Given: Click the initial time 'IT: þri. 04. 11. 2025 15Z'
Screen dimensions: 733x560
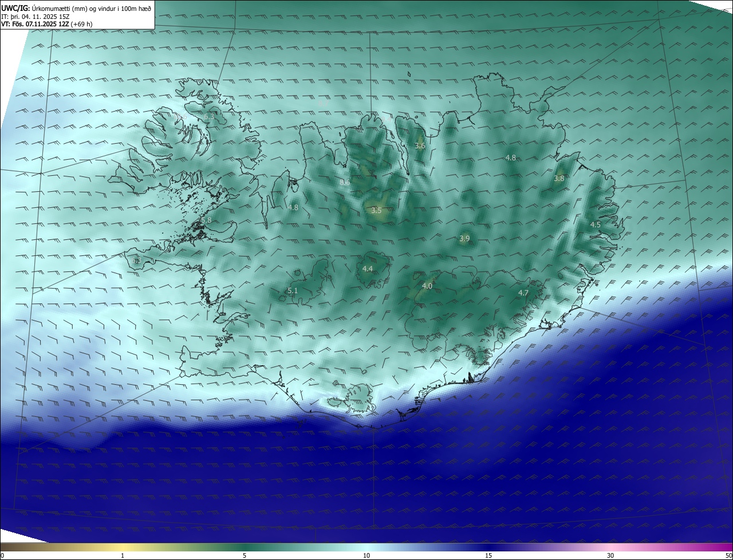Looking at the screenshot, I should point(35,16).
